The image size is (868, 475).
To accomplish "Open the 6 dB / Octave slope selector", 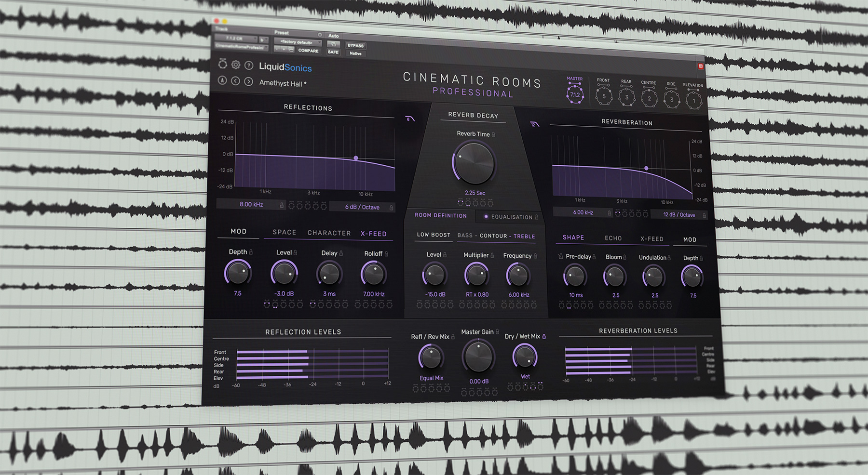I will [363, 207].
